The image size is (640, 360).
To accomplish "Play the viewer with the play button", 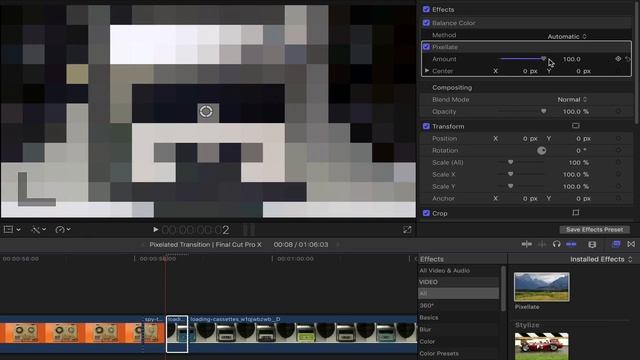I will (x=155, y=230).
